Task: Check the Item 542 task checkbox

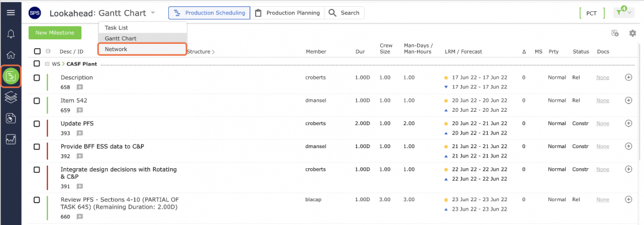Action: coord(37,101)
